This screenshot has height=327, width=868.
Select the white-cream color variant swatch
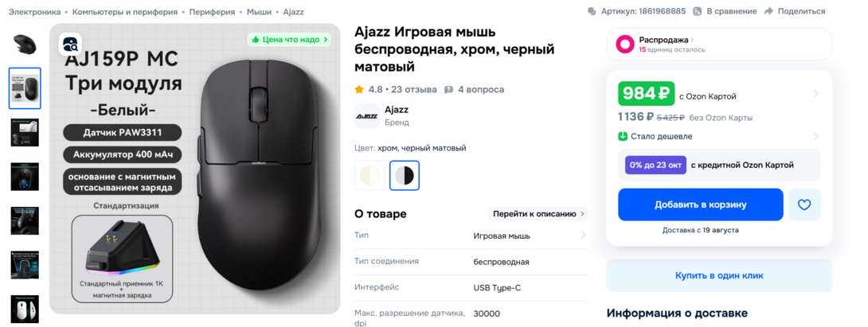coord(369,175)
